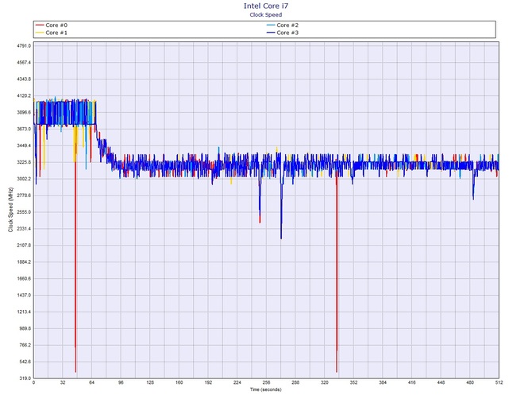This screenshot has width=532, height=399.
Task: Click the 192 tick on time axis
Action: coord(208,382)
